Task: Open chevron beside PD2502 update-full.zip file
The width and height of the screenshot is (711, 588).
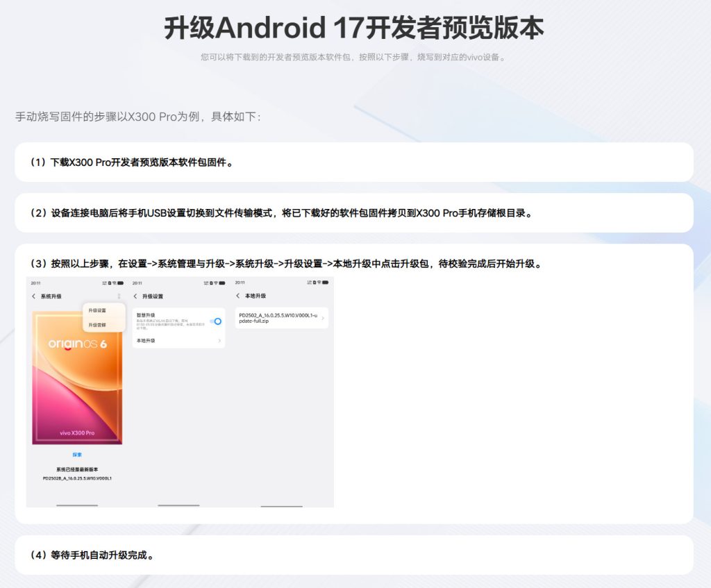Action: click(x=323, y=318)
